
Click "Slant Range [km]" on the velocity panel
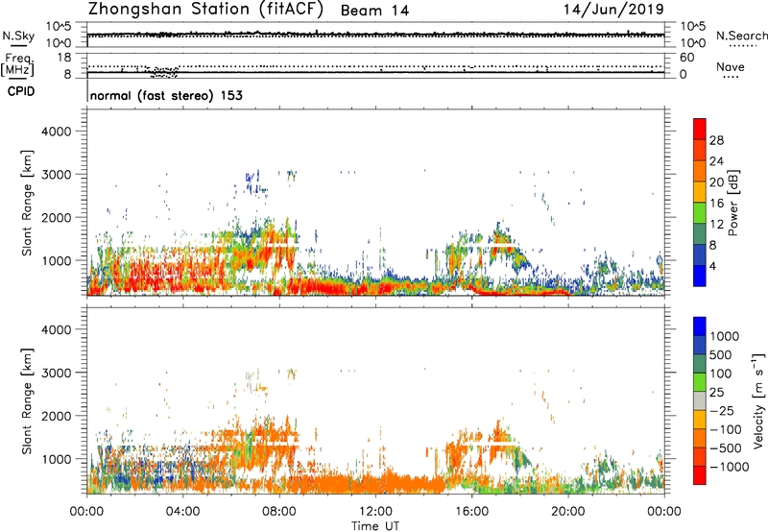click(x=27, y=401)
